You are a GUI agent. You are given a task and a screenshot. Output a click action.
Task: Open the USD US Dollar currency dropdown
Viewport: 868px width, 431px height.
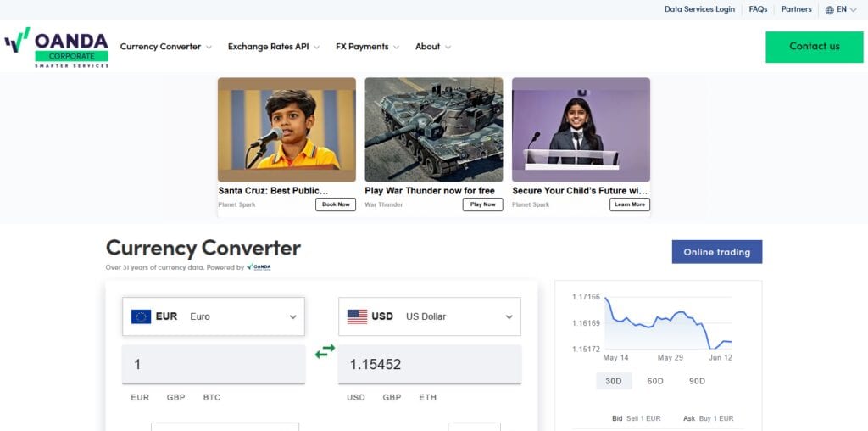(x=430, y=316)
